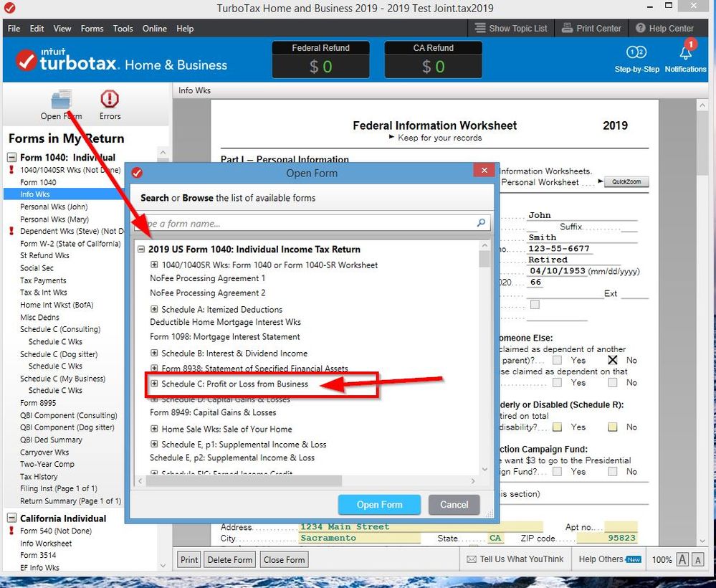Select Personal Wks (John) in sidebar
The height and width of the screenshot is (588, 716).
point(54,207)
